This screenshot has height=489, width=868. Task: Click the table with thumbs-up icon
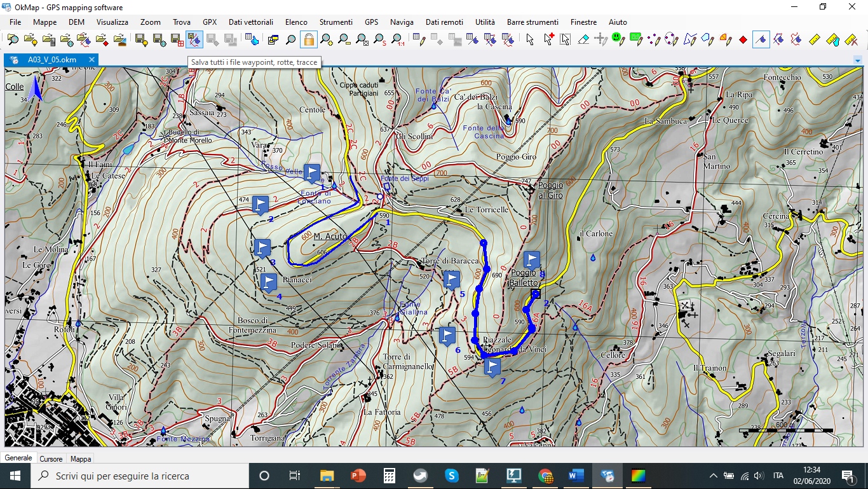click(252, 40)
